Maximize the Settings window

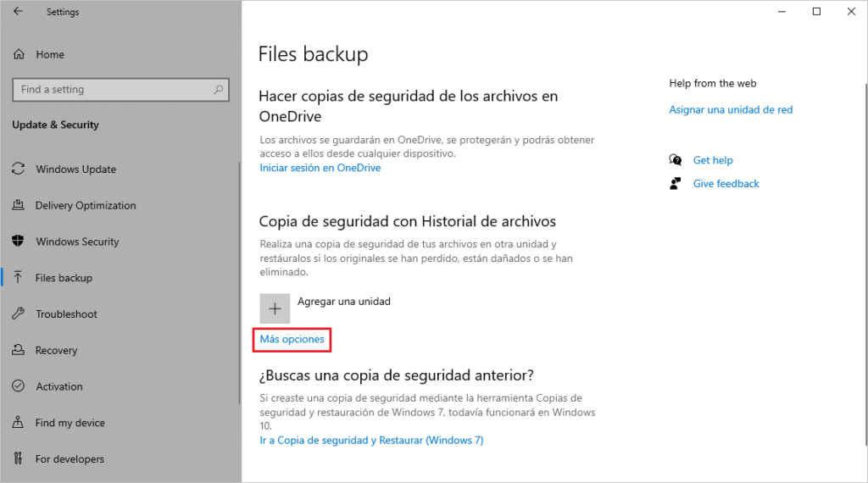[x=816, y=11]
